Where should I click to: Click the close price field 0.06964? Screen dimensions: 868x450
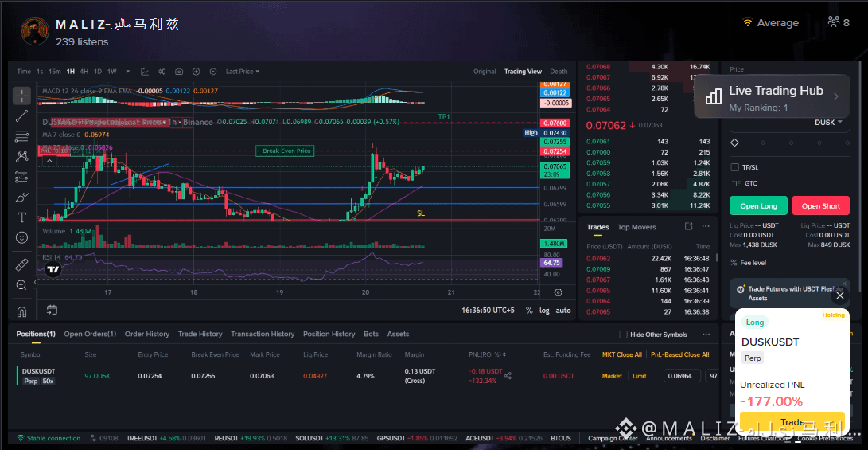[682, 376]
